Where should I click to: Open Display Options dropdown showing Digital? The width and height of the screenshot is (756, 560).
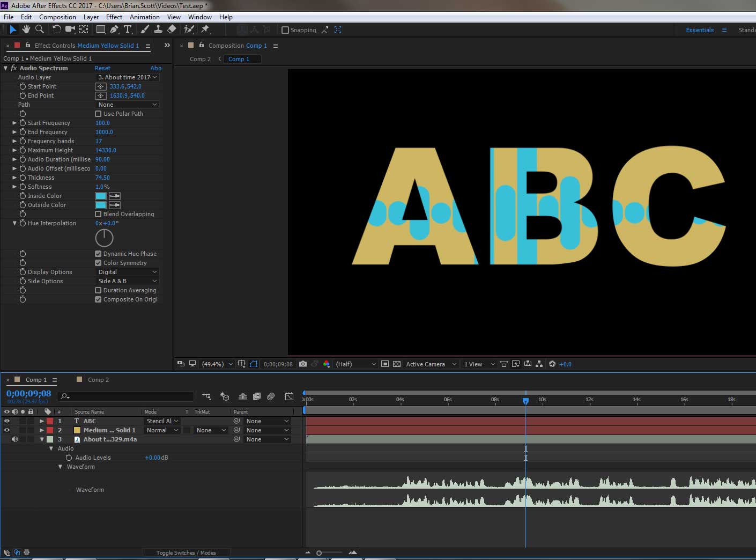(x=127, y=272)
